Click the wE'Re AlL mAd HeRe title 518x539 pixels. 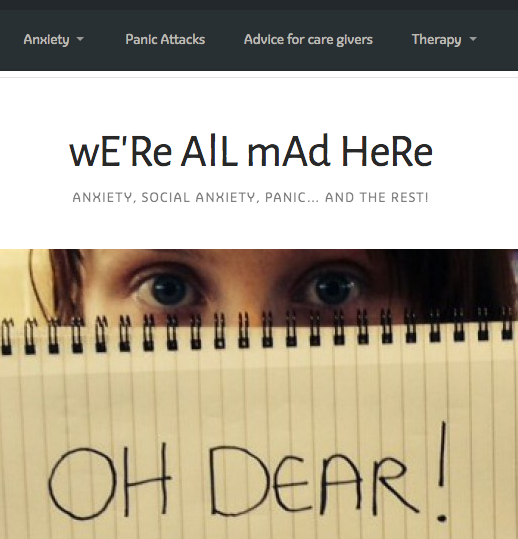(x=251, y=151)
